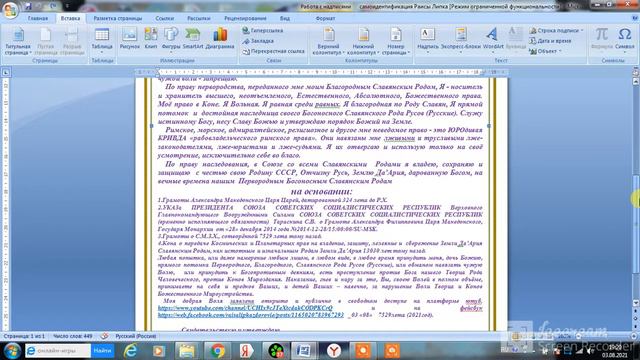Screen dimensions: 640x360
Task: Insert a hyperlink (Гиперссылка)
Action: 262,31
